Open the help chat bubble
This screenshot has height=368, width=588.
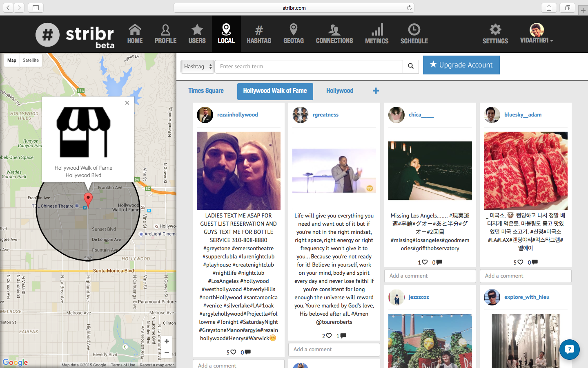[570, 349]
